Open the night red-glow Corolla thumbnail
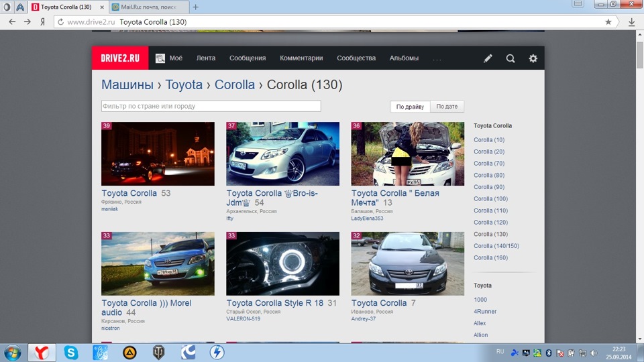Image resolution: width=644 pixels, height=362 pixels. (x=158, y=154)
